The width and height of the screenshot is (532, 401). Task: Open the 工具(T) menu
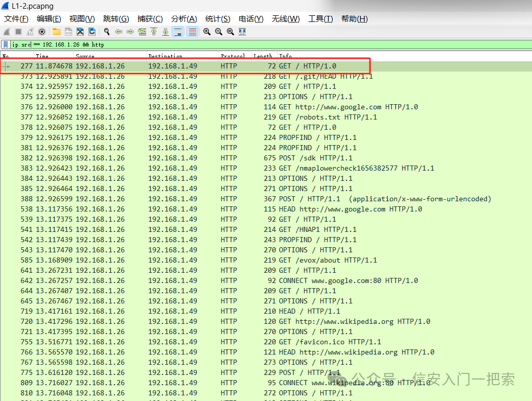[320, 19]
